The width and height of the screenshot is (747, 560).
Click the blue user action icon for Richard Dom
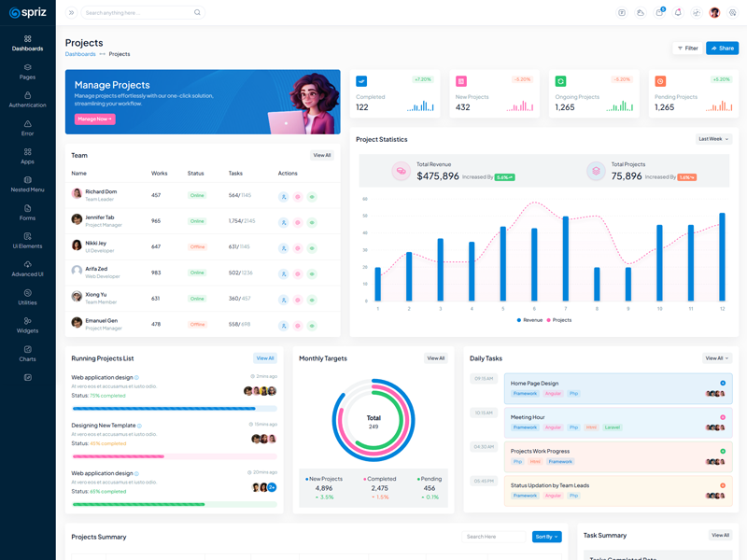point(283,197)
